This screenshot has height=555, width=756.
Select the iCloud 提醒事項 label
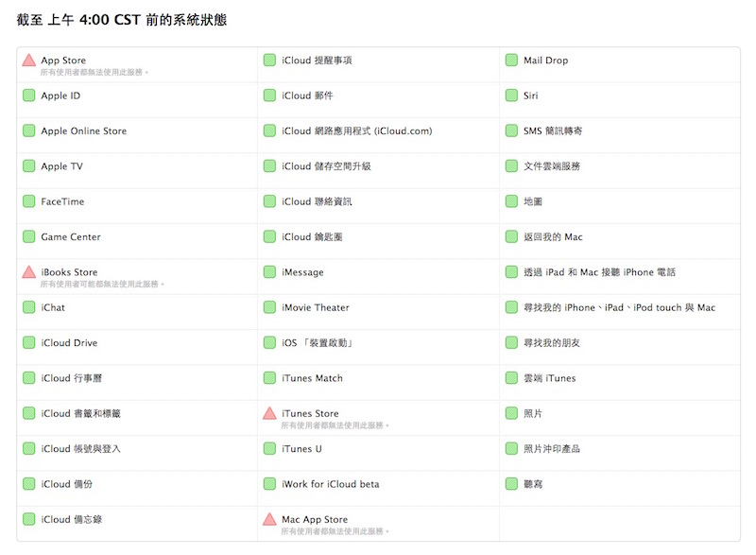[317, 61]
